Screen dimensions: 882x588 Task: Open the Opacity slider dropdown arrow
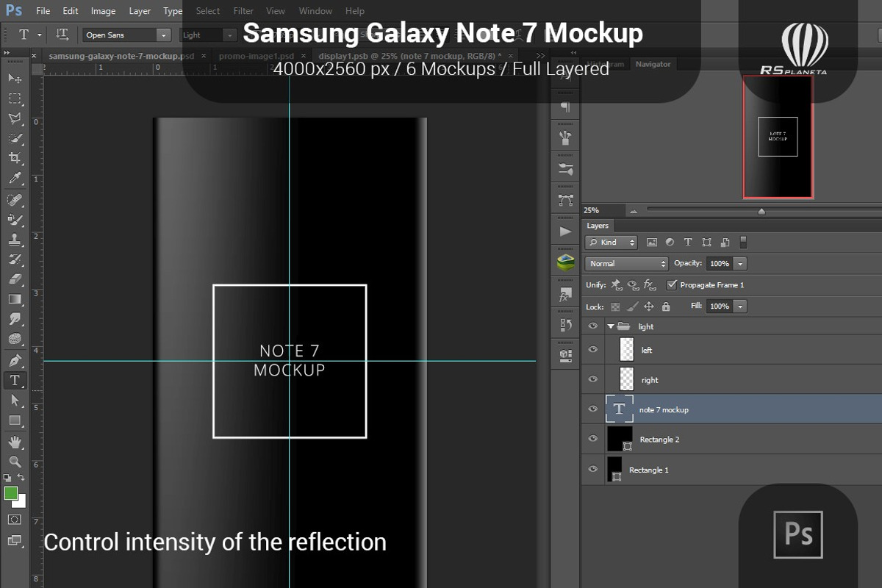click(x=740, y=263)
